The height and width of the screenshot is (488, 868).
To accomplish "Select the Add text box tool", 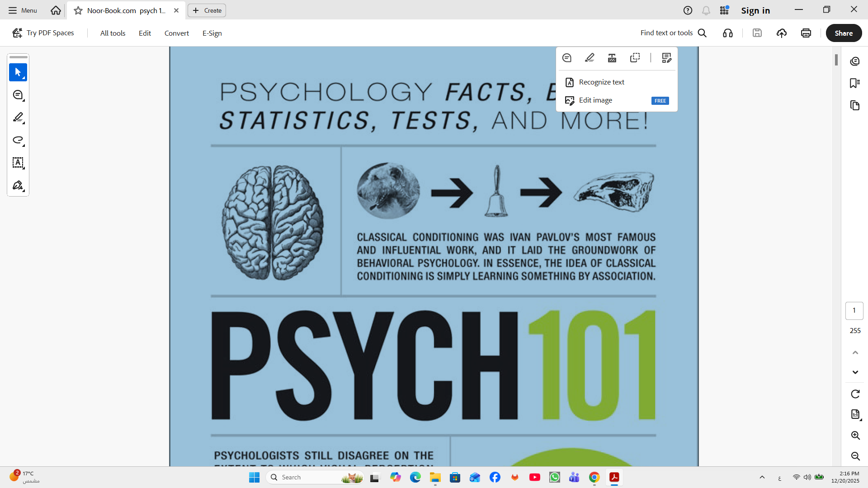I will 18,163.
